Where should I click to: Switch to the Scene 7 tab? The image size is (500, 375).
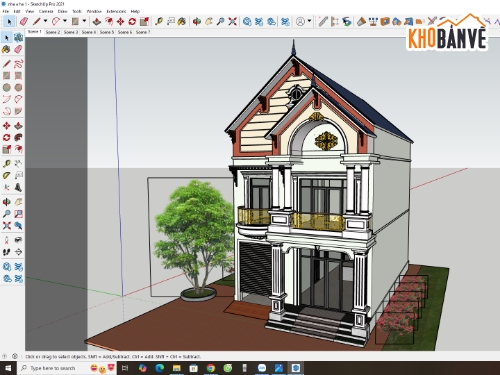143,32
